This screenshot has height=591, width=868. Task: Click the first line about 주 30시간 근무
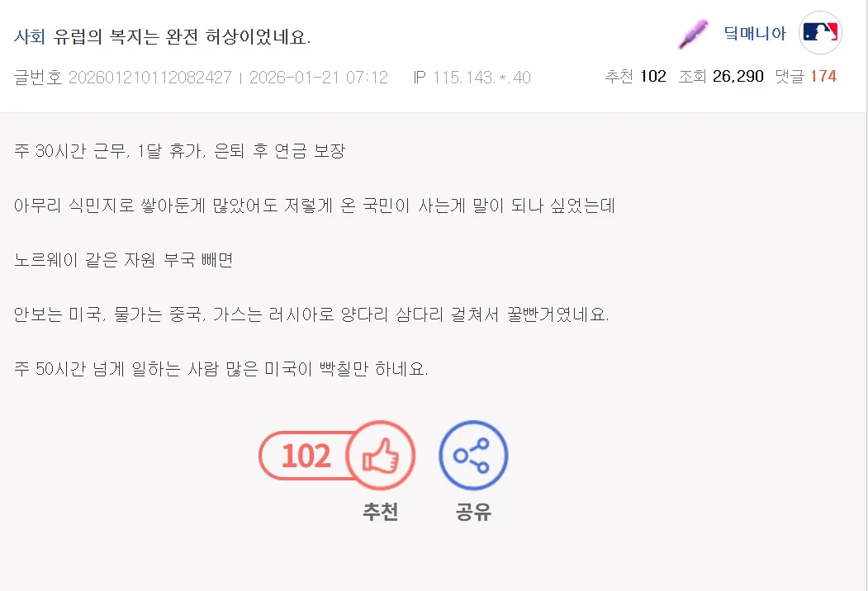pyautogui.click(x=179, y=152)
